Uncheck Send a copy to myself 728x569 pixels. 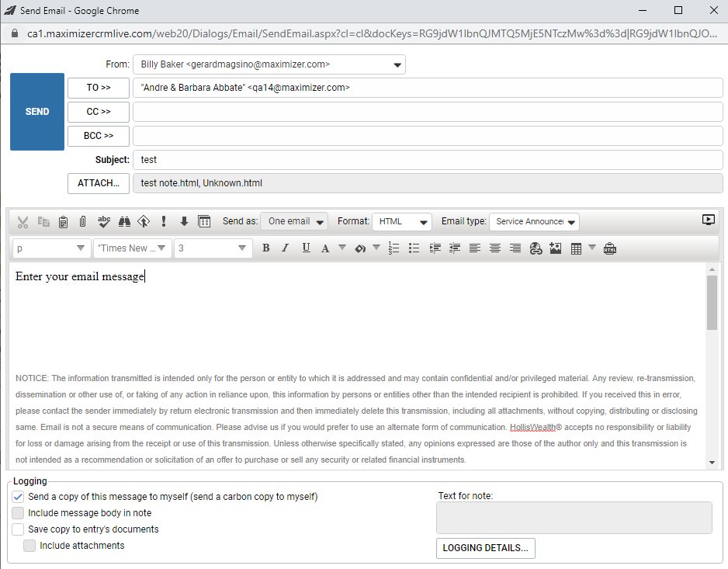18,497
